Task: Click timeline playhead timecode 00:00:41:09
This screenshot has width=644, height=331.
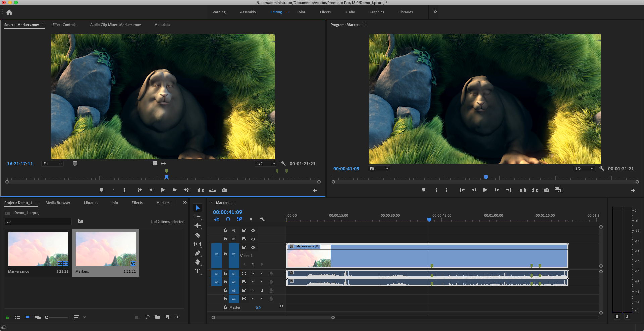Action: click(227, 212)
